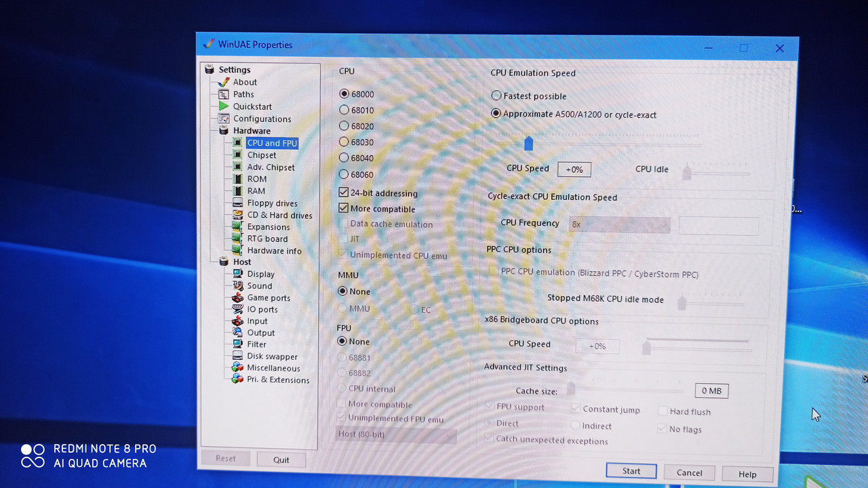Click the WinUAE title bar logo icon
The width and height of the screenshot is (868, 488).
(209, 44)
